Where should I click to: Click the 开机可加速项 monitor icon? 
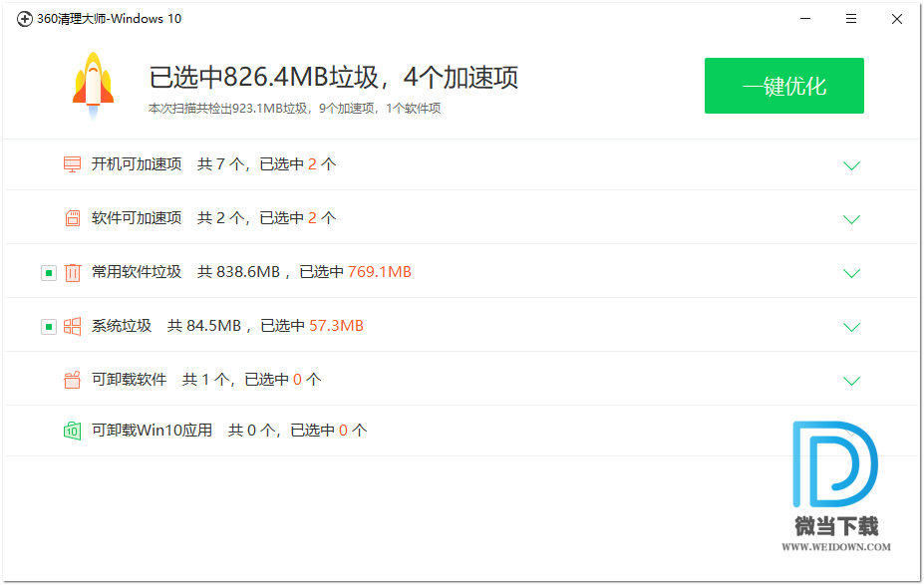[72, 164]
